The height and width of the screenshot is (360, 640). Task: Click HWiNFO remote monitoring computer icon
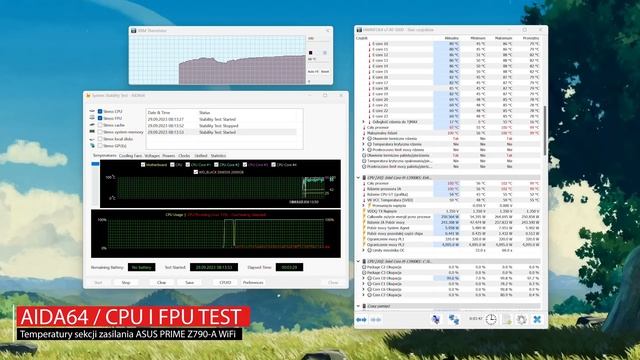pyautogui.click(x=436, y=320)
